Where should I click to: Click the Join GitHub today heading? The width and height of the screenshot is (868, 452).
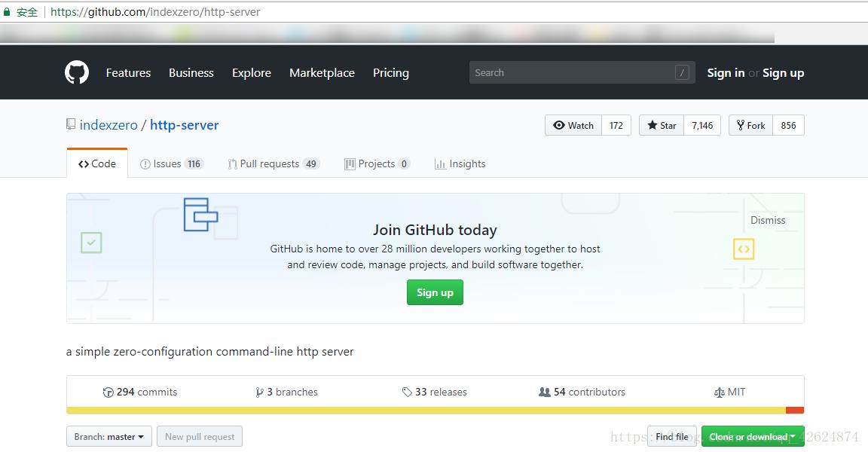435,230
